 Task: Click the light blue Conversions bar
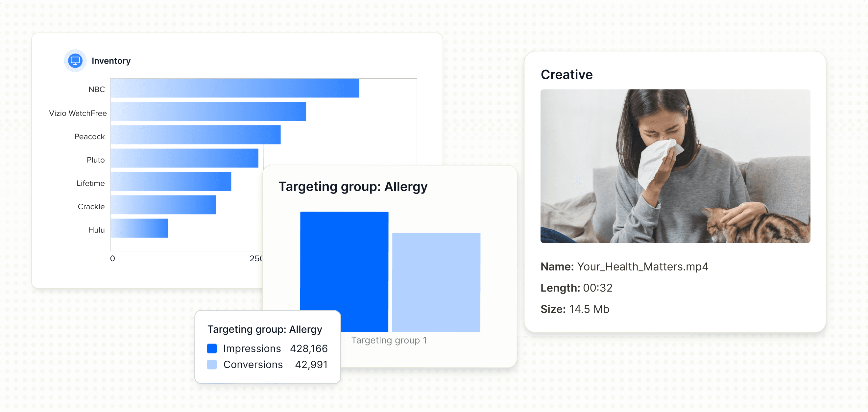pos(436,282)
